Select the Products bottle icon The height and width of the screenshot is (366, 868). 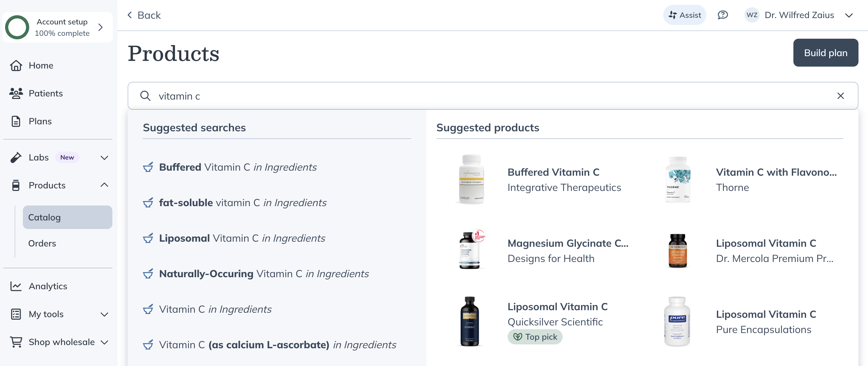16,185
